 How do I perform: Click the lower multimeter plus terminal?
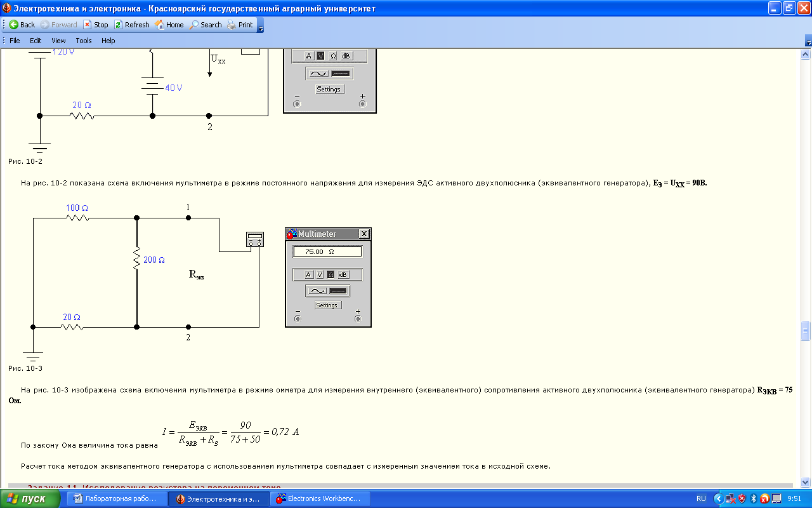[358, 318]
